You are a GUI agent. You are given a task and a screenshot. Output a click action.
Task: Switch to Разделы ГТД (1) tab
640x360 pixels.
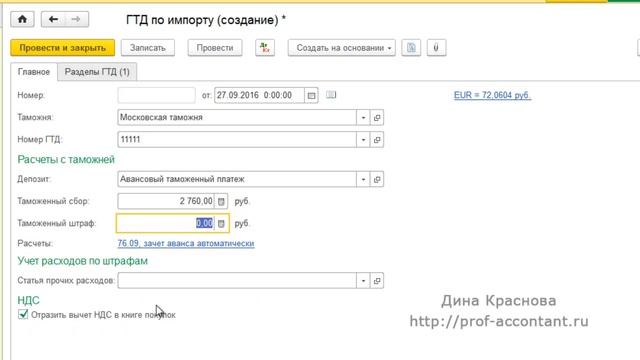point(97,72)
